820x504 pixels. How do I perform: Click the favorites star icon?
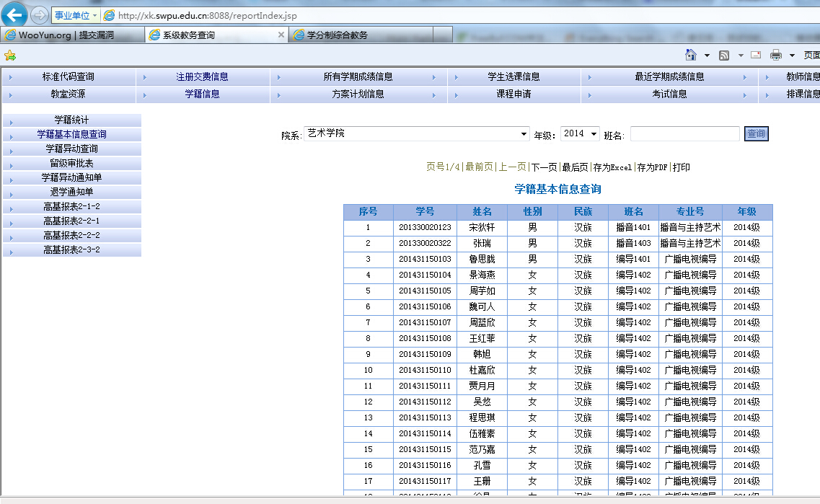pos(10,56)
